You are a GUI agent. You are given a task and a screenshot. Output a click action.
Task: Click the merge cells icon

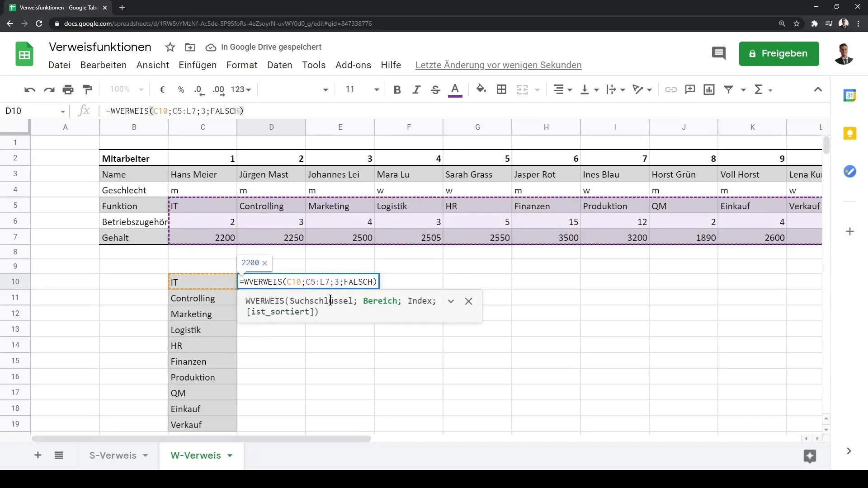click(x=523, y=89)
